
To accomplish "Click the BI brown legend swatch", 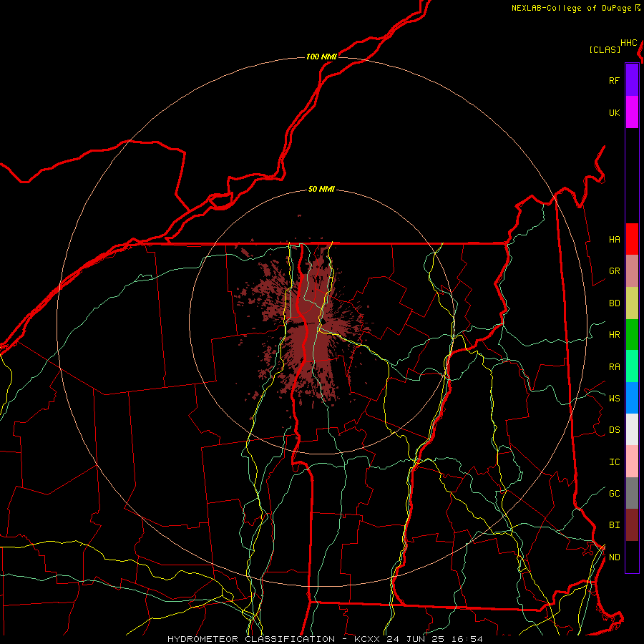I will click(632, 525).
